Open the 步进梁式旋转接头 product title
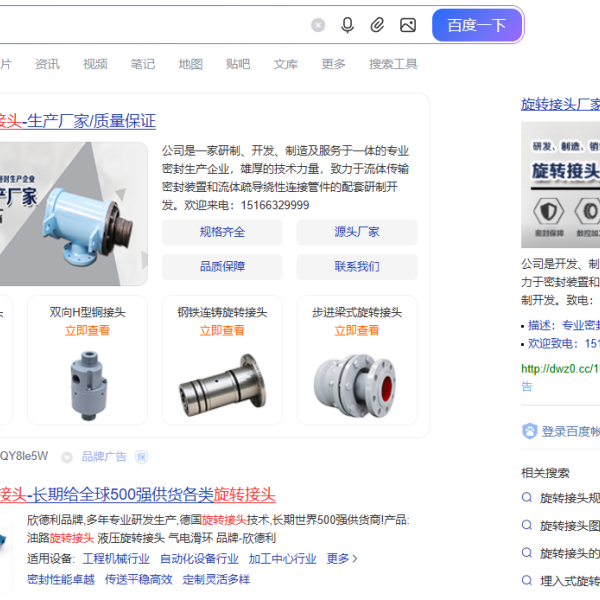Viewport: 600px width, 600px height. point(357,313)
